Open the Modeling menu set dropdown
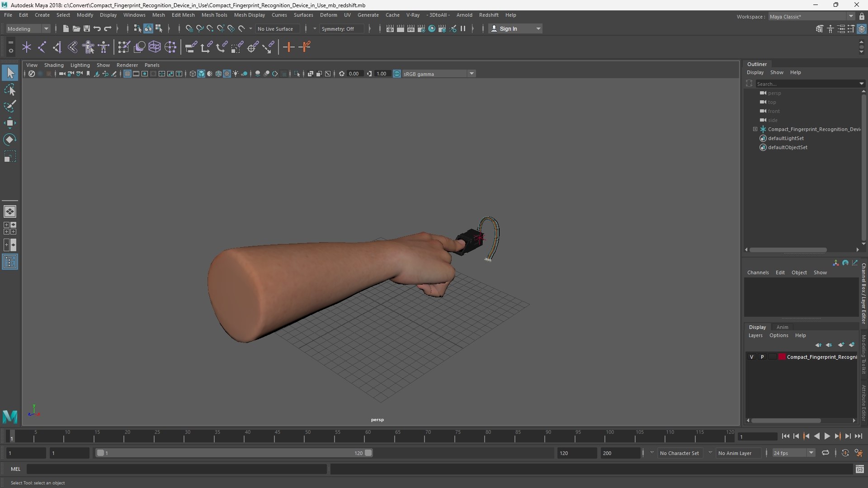868x488 pixels. pyautogui.click(x=28, y=28)
